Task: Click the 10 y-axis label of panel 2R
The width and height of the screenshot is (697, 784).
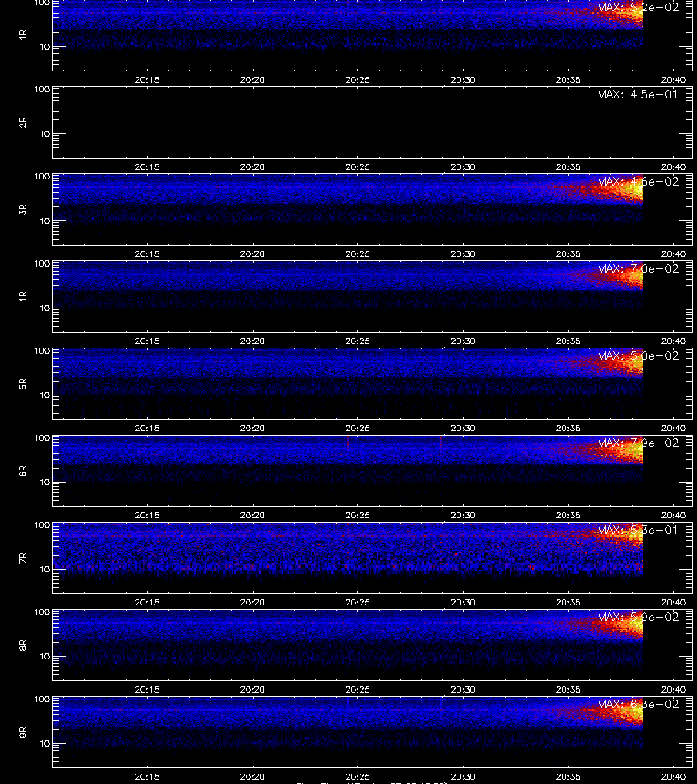Action: 44,133
